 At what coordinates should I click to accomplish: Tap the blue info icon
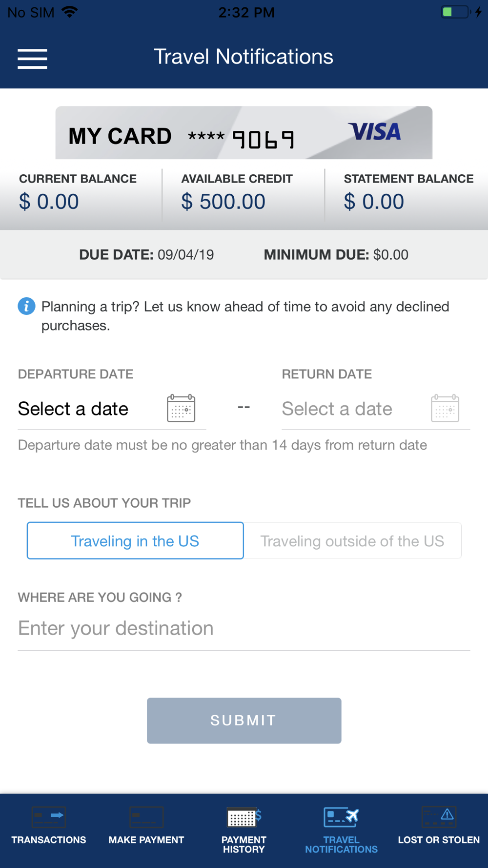(x=26, y=306)
